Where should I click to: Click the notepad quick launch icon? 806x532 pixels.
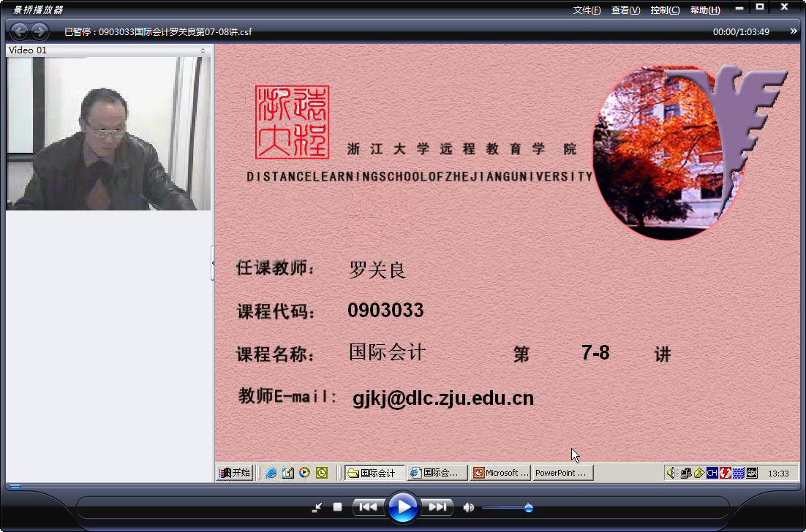[x=288, y=473]
